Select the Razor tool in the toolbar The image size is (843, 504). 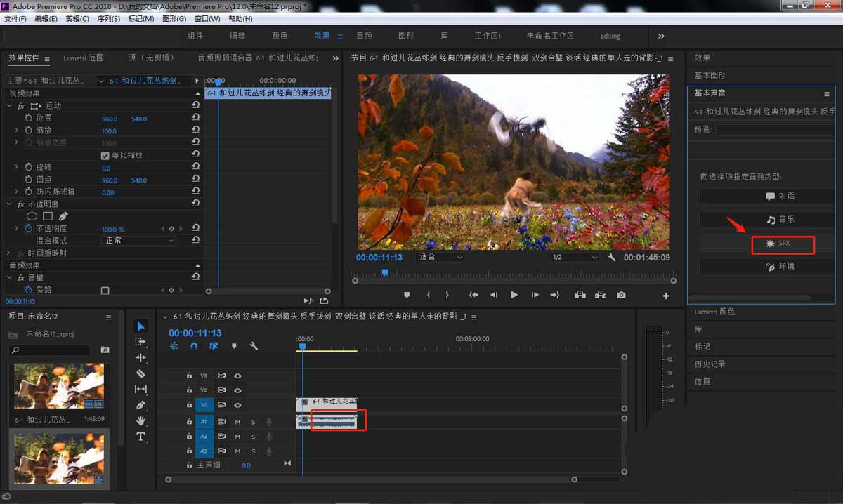click(140, 373)
